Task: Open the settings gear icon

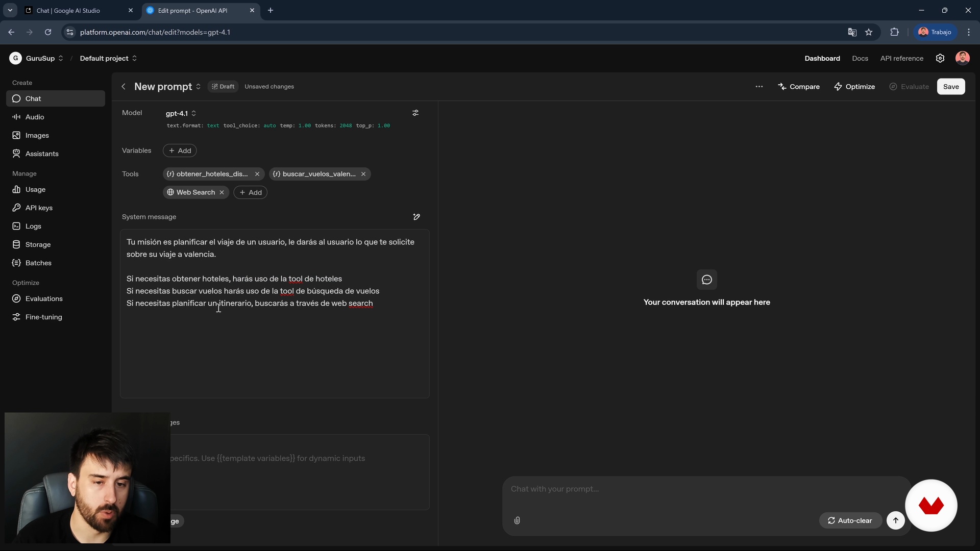Action: (x=940, y=58)
